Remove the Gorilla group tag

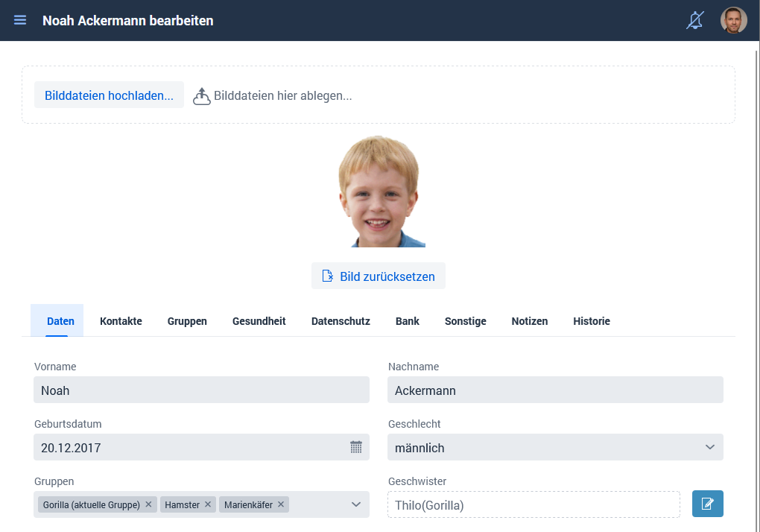point(148,504)
